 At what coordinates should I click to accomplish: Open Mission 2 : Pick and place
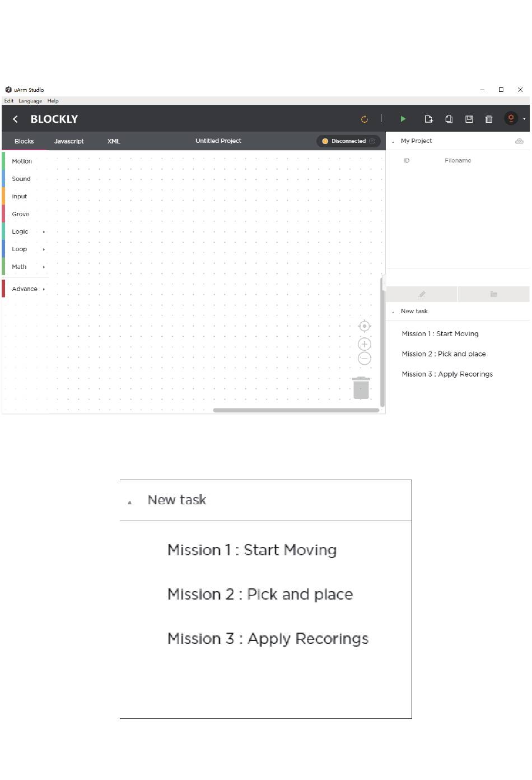click(444, 354)
